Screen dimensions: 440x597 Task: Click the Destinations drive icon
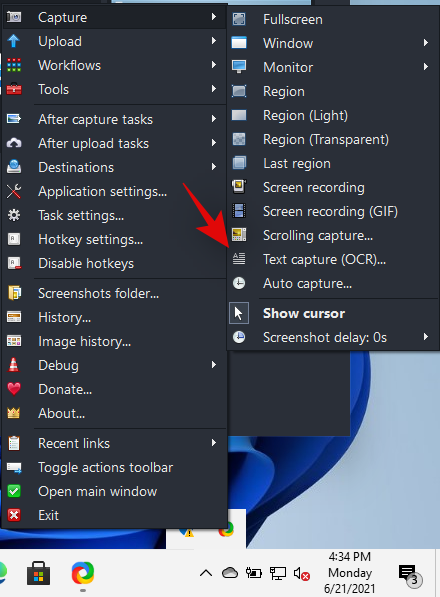14,167
